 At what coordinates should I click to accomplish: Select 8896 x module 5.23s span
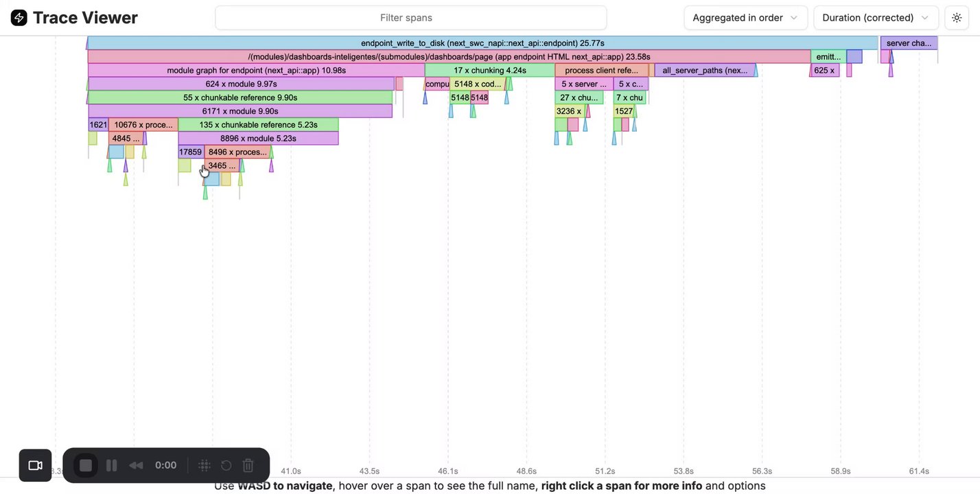click(x=258, y=138)
